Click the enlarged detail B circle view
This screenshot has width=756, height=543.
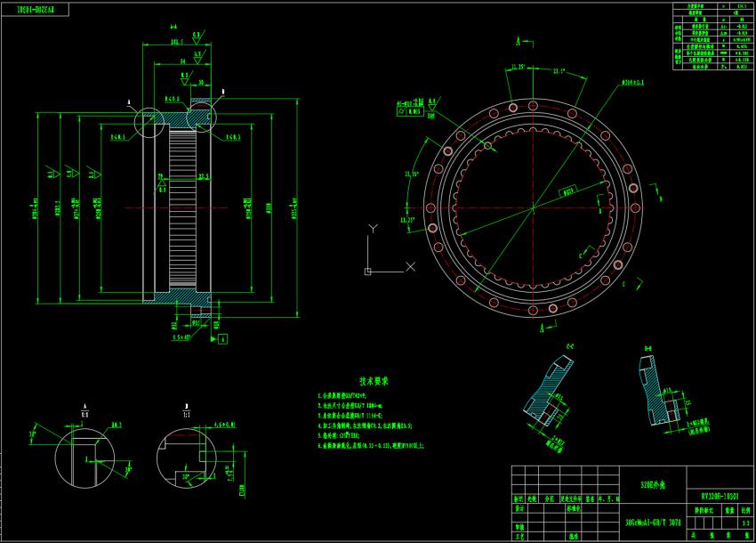coord(187,458)
